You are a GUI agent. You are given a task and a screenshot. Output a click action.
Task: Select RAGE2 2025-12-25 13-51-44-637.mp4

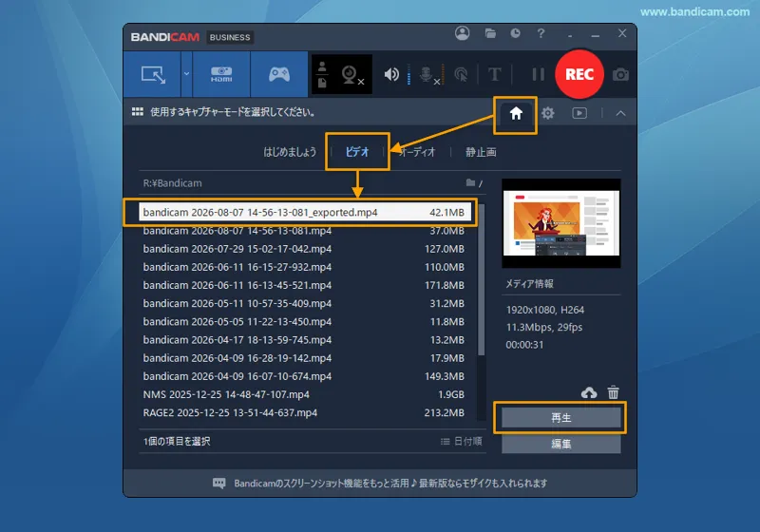(x=305, y=413)
